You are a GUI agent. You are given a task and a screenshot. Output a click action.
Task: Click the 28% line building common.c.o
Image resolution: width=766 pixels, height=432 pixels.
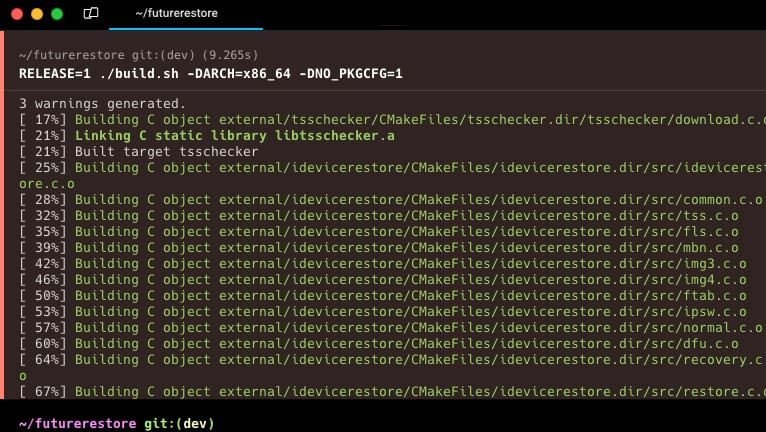pyautogui.click(x=391, y=200)
